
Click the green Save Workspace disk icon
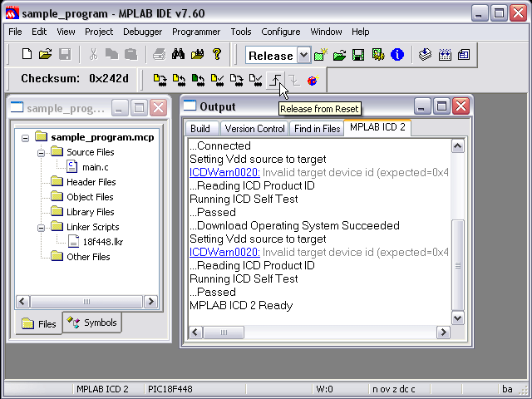[x=358, y=55]
